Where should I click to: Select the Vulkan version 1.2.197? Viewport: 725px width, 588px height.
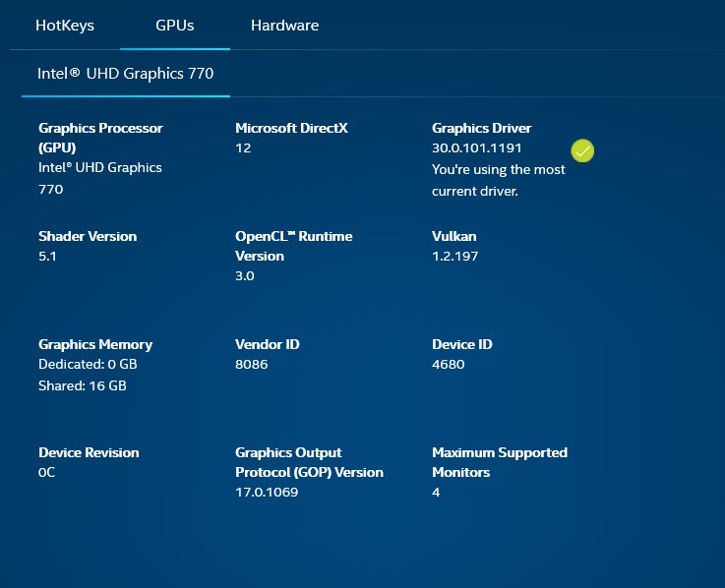click(x=459, y=257)
